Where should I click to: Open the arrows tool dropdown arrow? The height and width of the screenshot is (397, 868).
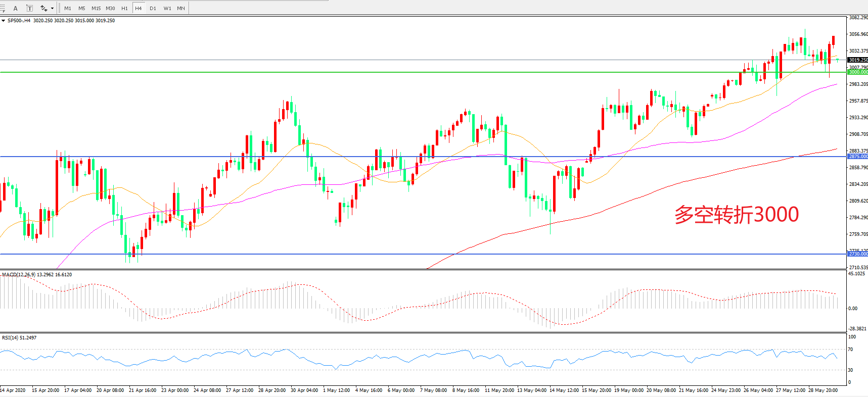pos(52,8)
